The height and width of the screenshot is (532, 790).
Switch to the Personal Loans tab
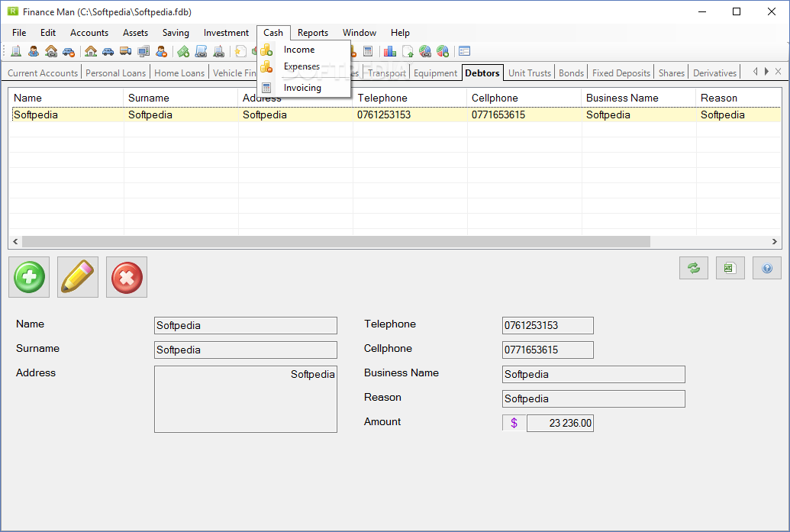[115, 73]
